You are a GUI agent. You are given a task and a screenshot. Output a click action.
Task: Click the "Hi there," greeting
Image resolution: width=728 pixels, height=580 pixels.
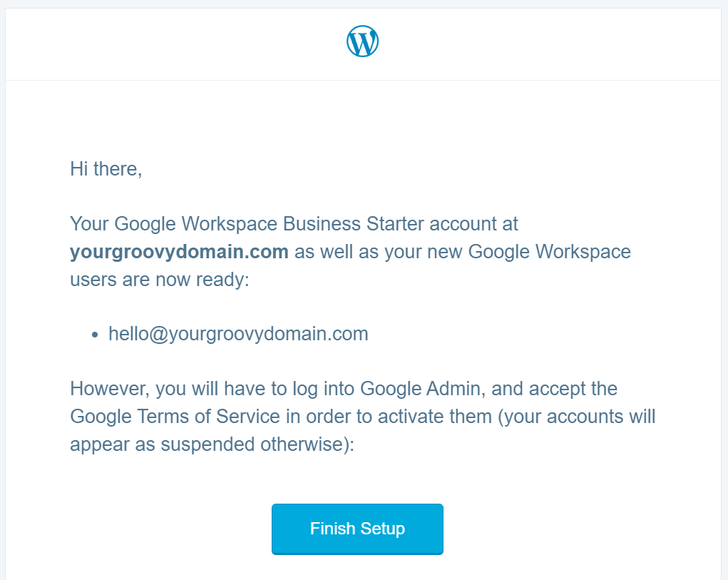pyautogui.click(x=106, y=169)
